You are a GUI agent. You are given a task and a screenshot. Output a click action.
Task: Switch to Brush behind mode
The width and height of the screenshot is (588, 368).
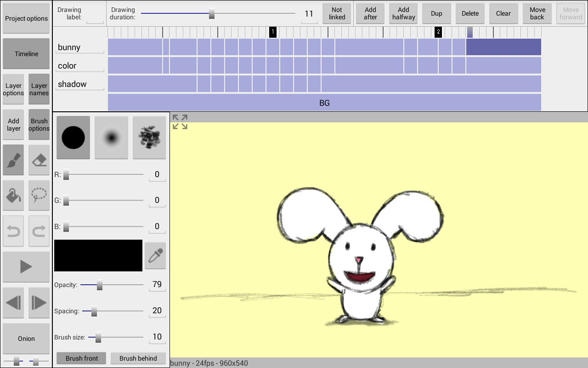[x=138, y=358]
